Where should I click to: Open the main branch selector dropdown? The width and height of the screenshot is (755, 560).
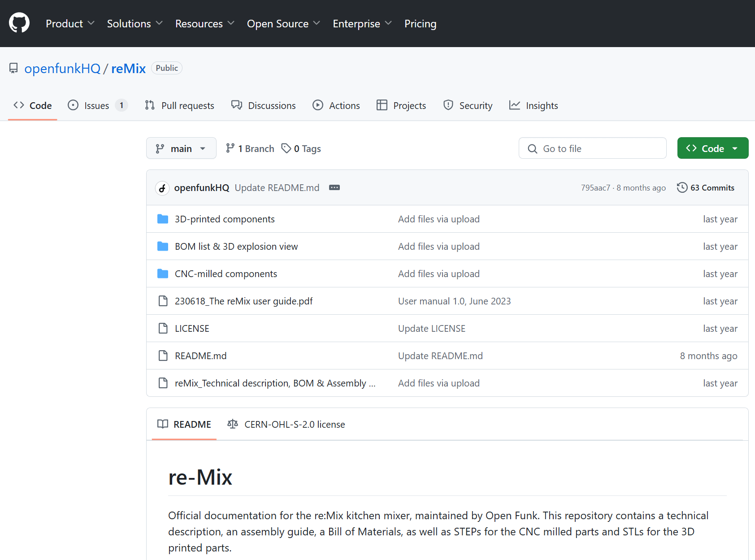(x=181, y=148)
